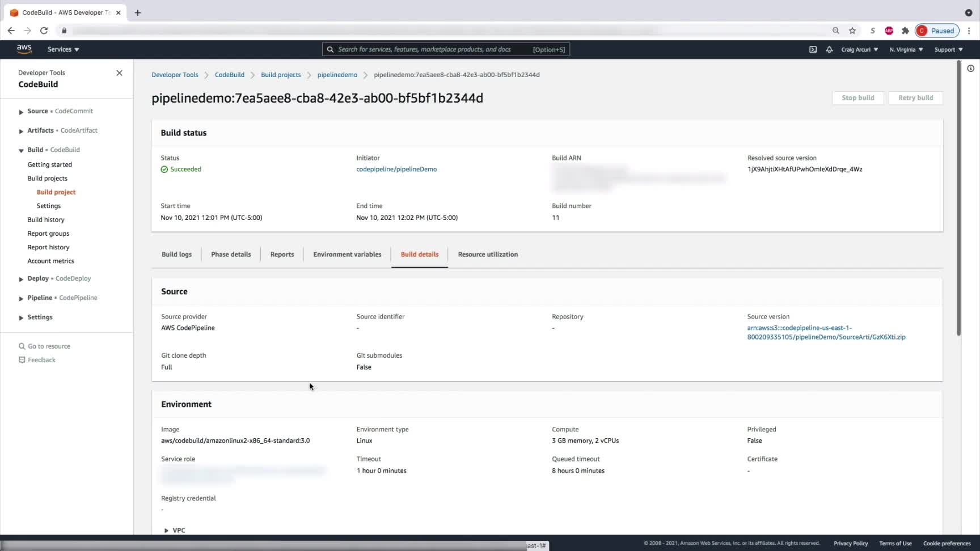Image resolution: width=980 pixels, height=551 pixels.
Task: Go to CodeBuild breadcrumb link
Action: 230,75
